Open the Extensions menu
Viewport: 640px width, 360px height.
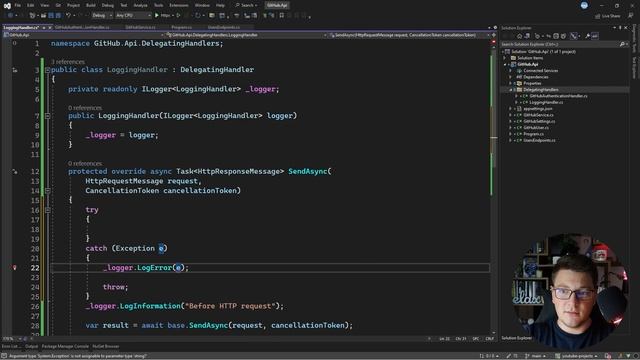point(179,5)
